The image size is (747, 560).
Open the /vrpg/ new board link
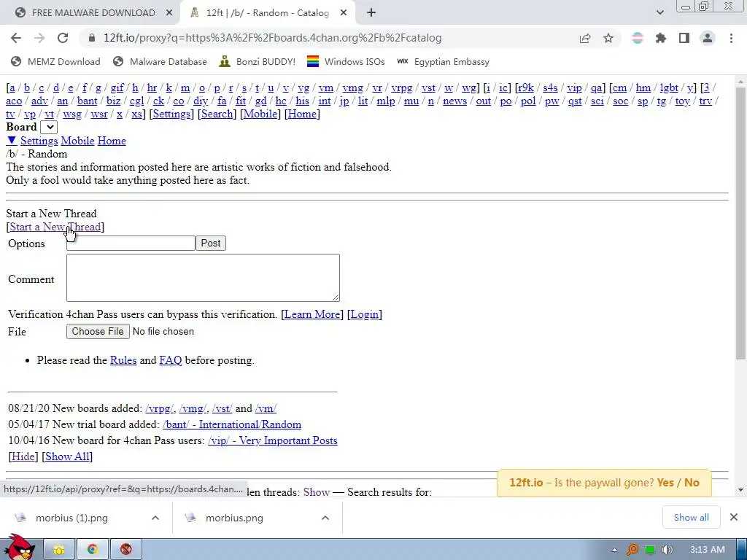click(160, 408)
